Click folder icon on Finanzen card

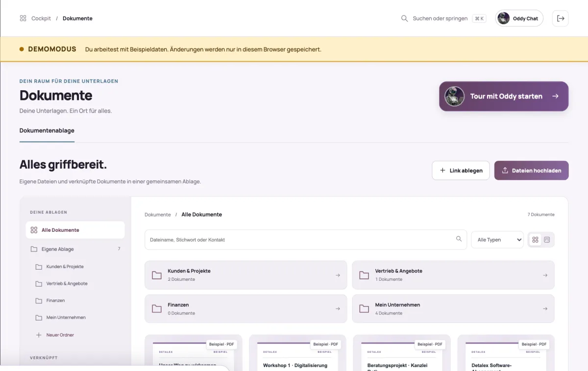click(157, 309)
